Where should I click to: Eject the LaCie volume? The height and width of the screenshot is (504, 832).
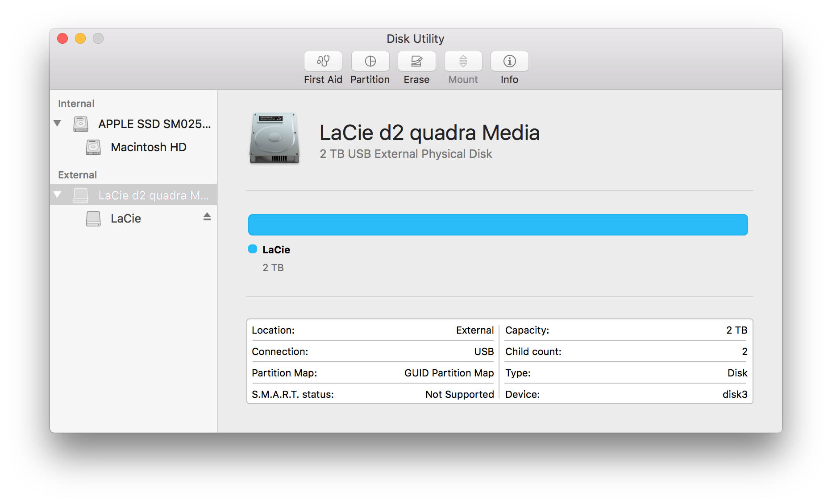(x=207, y=217)
